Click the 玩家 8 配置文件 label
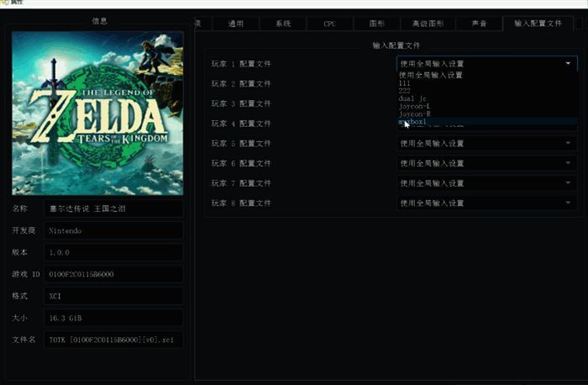 click(x=241, y=203)
